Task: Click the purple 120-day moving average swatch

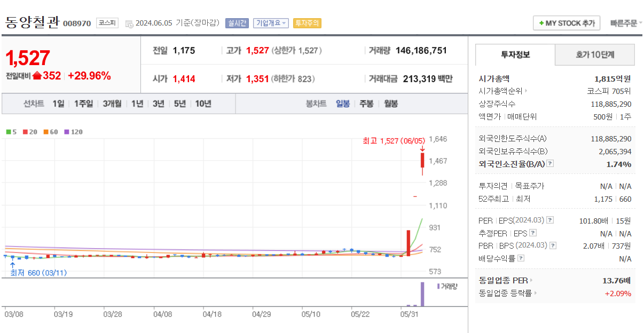Action: [x=67, y=132]
